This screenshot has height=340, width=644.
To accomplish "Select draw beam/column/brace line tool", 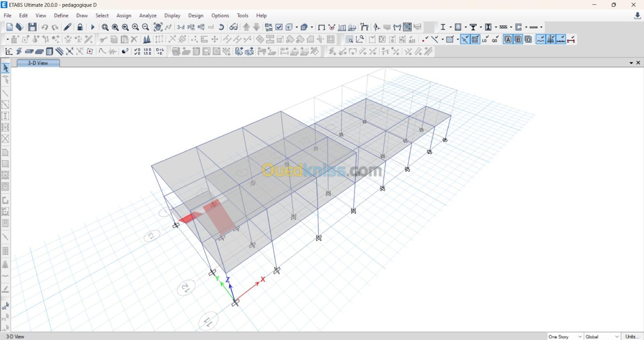I will (x=6, y=93).
